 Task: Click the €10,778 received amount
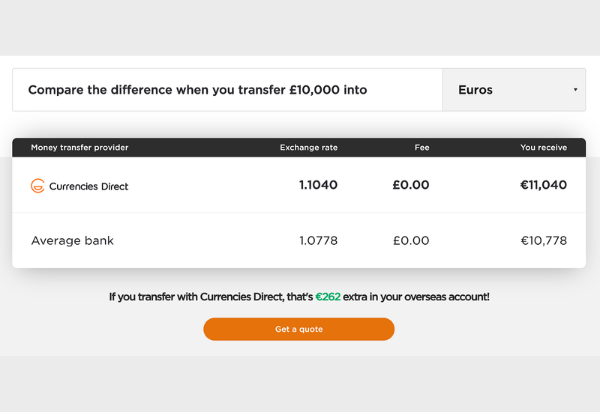click(544, 241)
